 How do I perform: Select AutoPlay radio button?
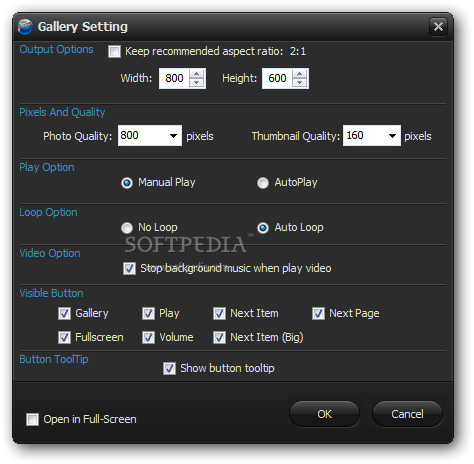click(x=263, y=183)
